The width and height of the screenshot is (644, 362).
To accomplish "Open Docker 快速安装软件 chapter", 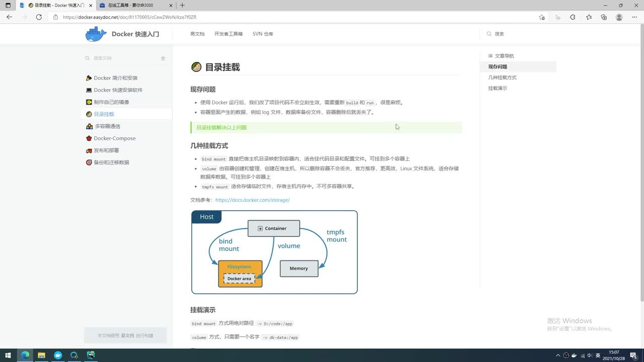I will 118,90.
